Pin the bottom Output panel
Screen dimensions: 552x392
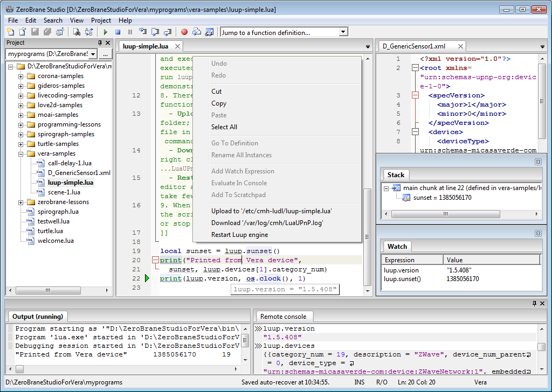click(534, 303)
